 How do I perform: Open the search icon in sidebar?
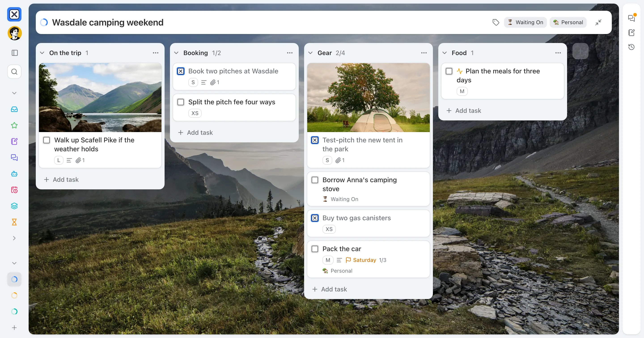coord(14,72)
